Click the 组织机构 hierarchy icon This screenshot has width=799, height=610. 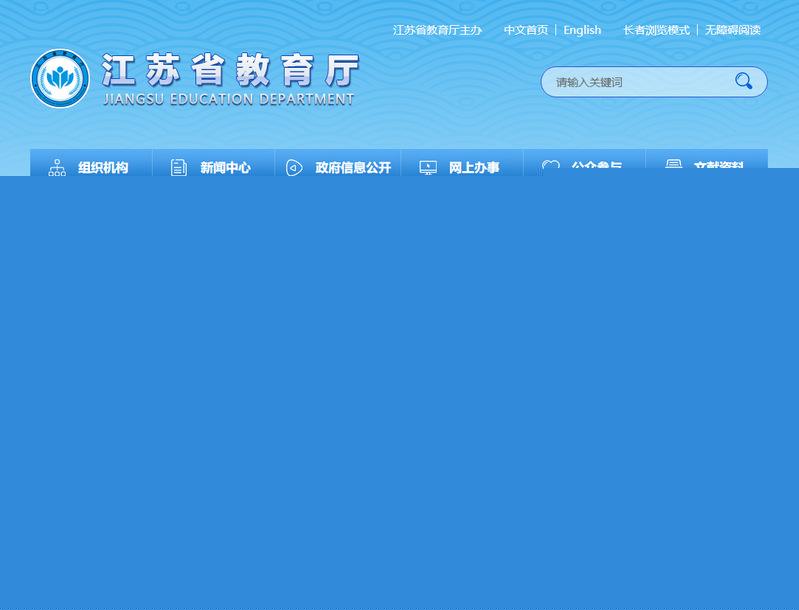pyautogui.click(x=57, y=167)
